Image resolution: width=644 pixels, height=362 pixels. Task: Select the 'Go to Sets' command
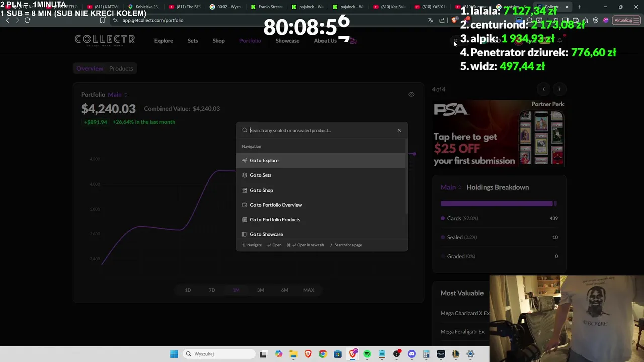320,175
